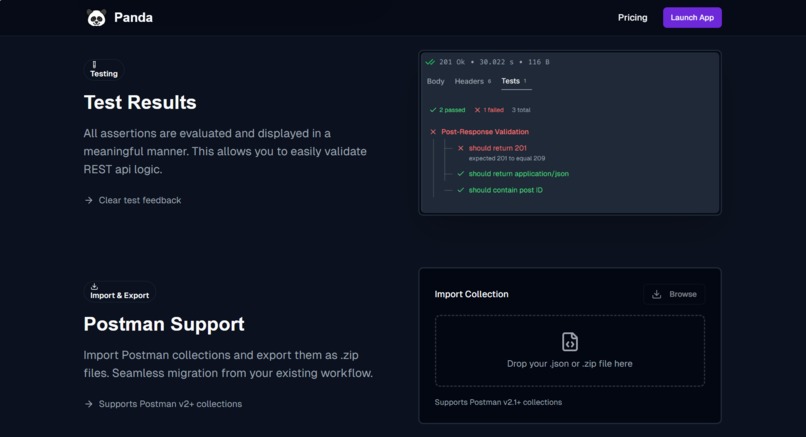Click the drop zone for json or zip
This screenshot has width=806, height=437.
[x=570, y=351]
